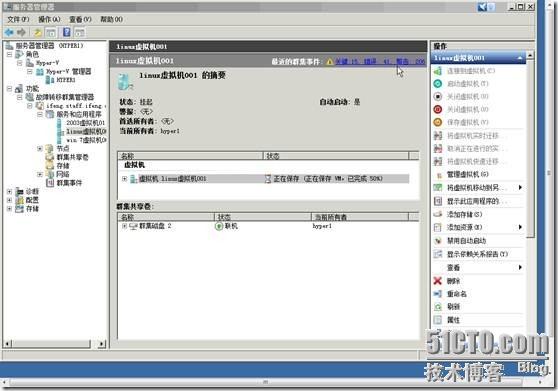The image size is (558, 391).
Task: Click the 禁用自动启动 action
Action: [466, 241]
